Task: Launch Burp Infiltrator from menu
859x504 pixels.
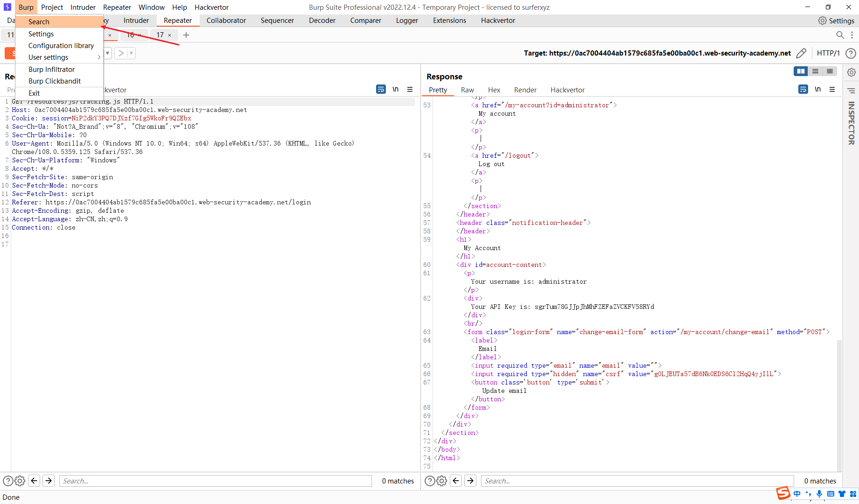Action: pos(59,70)
